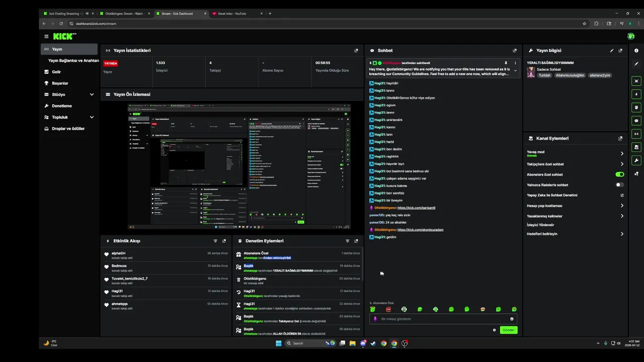
Task: Open a new browser tab
Action: [270, 14]
